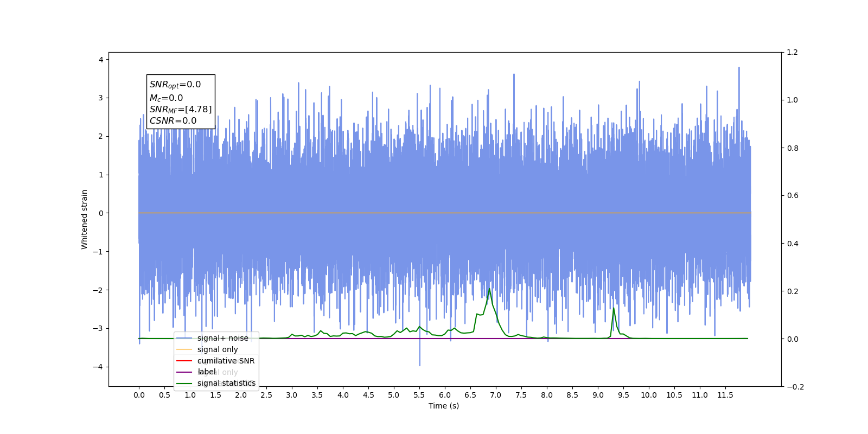Click the 9.5 tick on the time axis
Screen dimensions: 868x434
(x=623, y=395)
